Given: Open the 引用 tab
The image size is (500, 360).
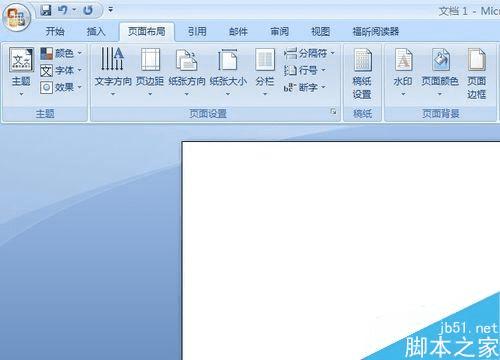Looking at the screenshot, I should 197,32.
